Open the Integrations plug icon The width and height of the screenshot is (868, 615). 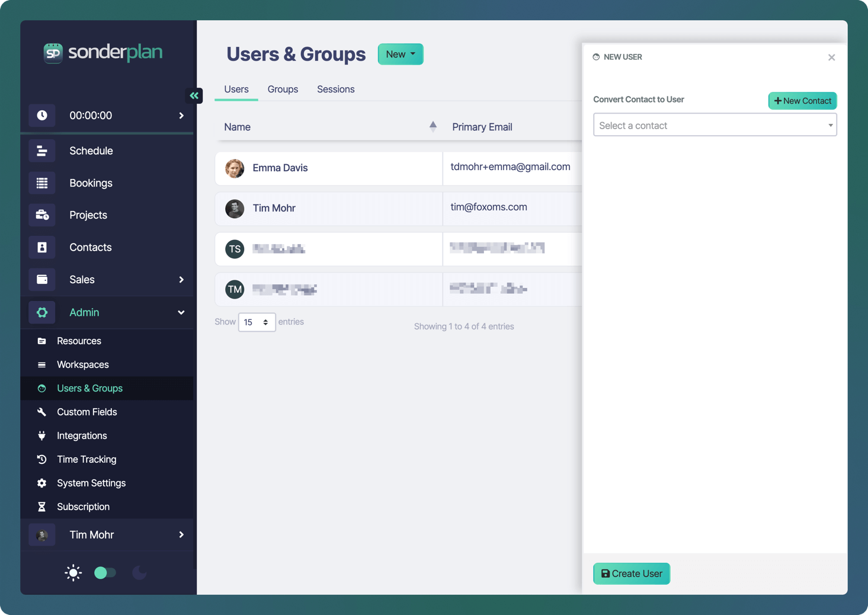coord(41,435)
